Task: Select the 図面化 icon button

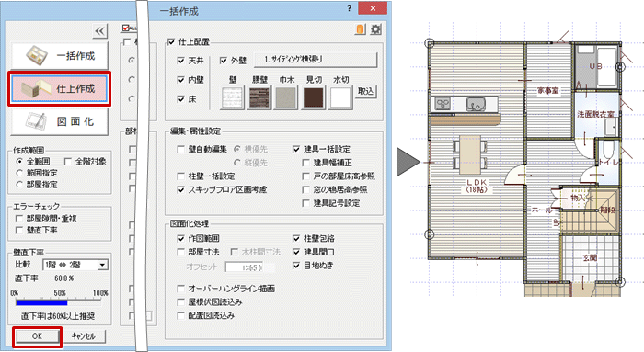Action: [60, 121]
